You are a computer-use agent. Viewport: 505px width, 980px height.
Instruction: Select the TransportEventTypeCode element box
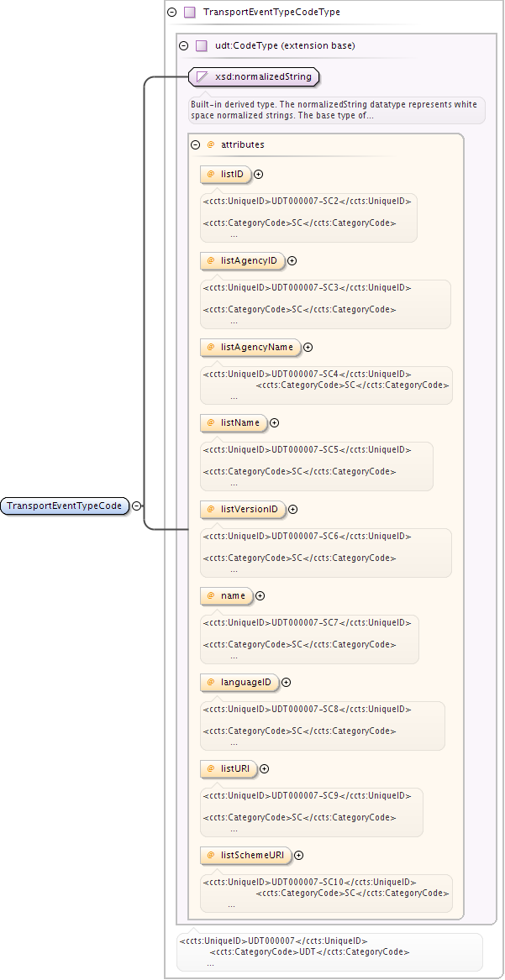(x=65, y=506)
